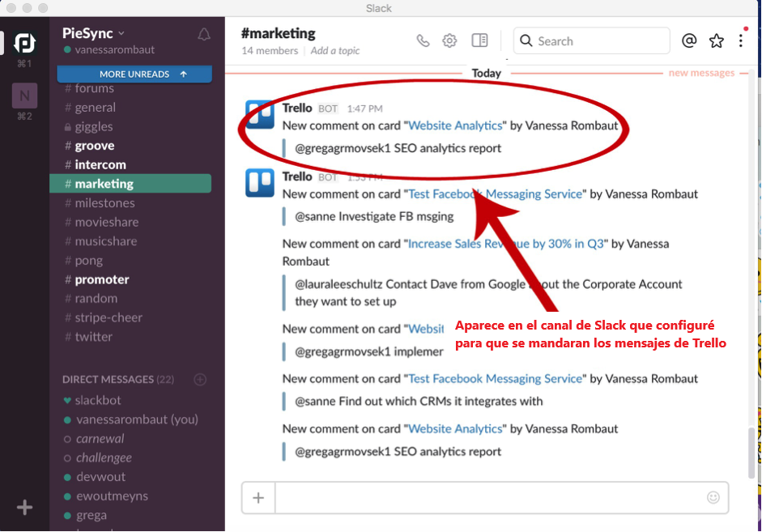
Task: Open grega direct message
Action: point(85,515)
